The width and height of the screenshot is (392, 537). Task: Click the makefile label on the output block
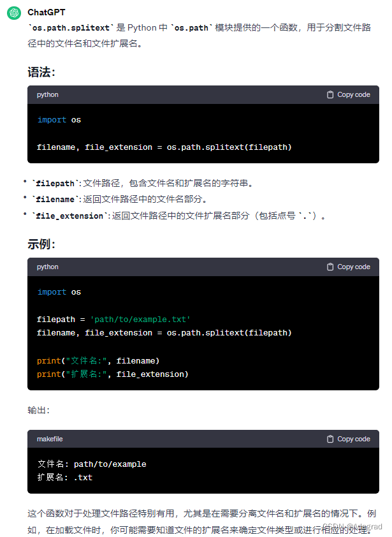coord(50,439)
